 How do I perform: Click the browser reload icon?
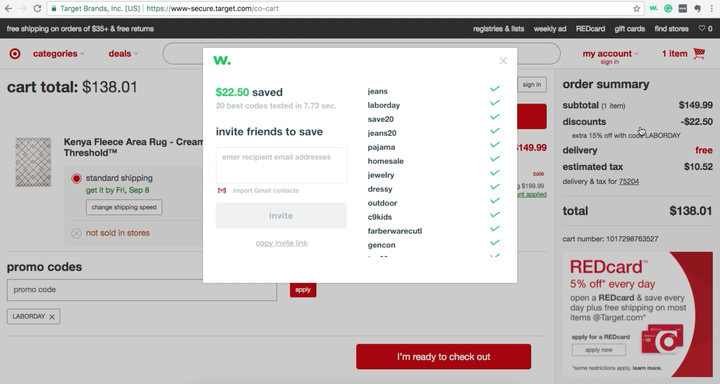[37, 8]
